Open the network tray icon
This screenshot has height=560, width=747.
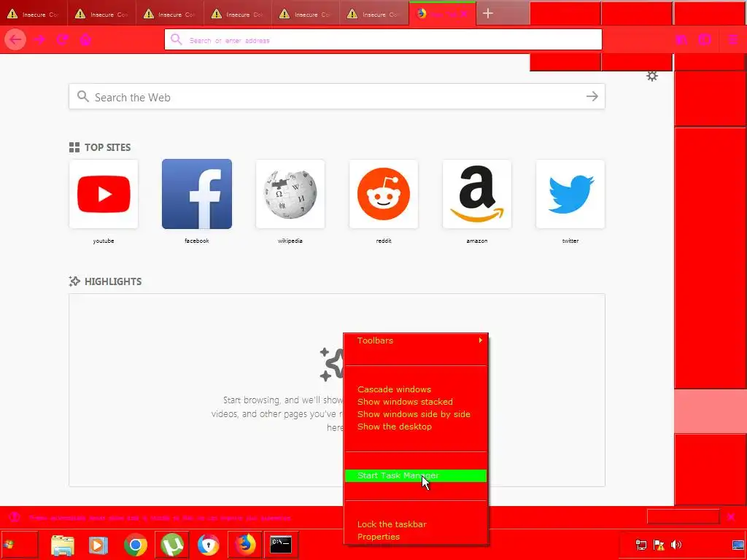pyautogui.click(x=641, y=545)
